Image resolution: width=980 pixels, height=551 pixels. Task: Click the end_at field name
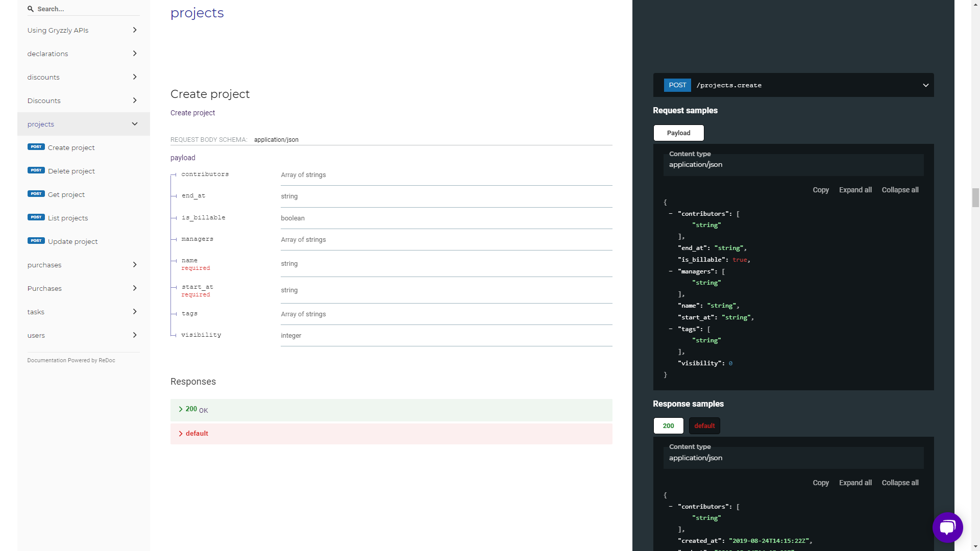193,195
